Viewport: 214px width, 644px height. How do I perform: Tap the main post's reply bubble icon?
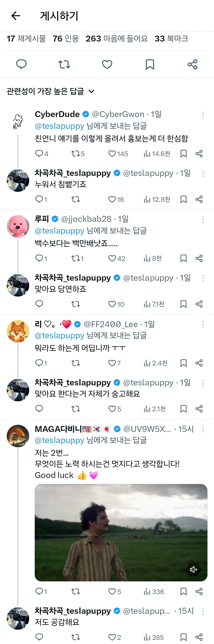[21, 64]
